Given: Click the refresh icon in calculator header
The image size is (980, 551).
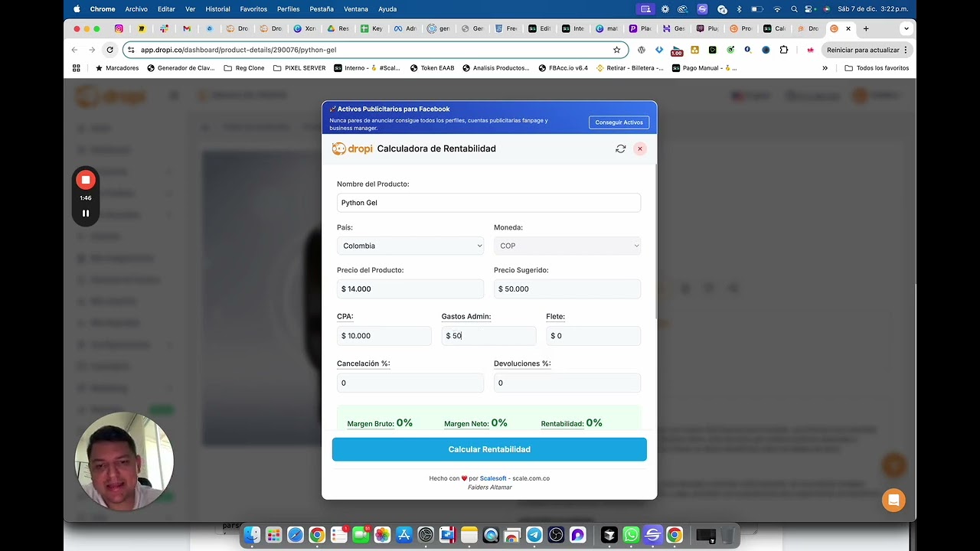Looking at the screenshot, I should [x=620, y=148].
